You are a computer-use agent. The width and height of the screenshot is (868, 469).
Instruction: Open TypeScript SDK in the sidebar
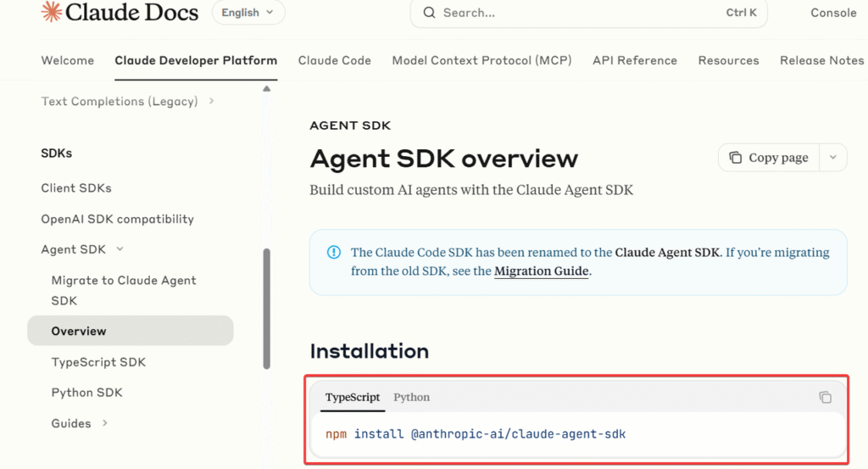[98, 362]
